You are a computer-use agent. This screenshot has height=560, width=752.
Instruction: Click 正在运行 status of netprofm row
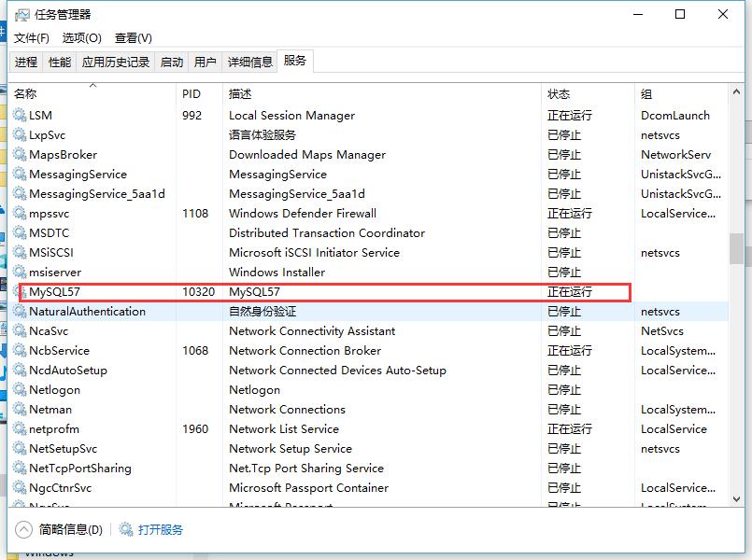(570, 429)
